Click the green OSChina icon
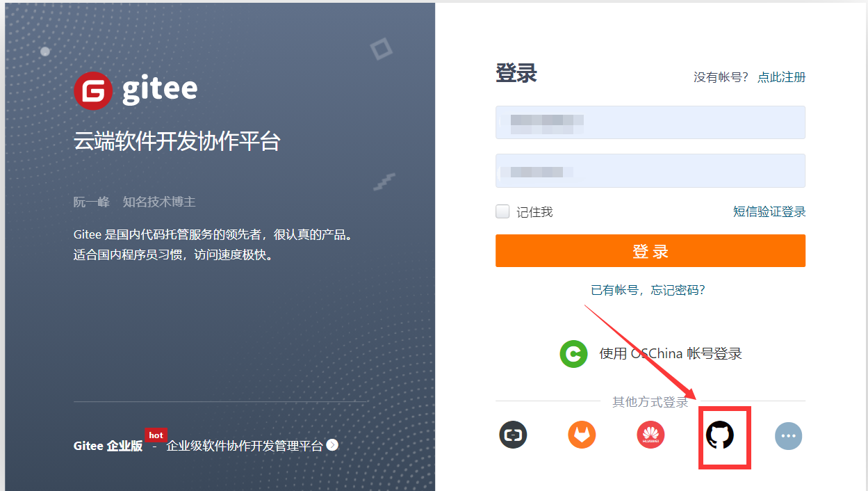 [573, 353]
